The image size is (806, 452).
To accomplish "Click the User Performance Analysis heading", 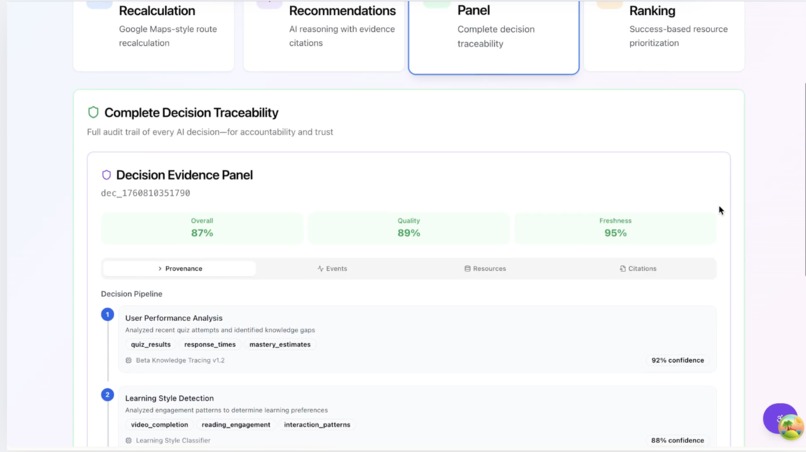I will pyautogui.click(x=174, y=318).
